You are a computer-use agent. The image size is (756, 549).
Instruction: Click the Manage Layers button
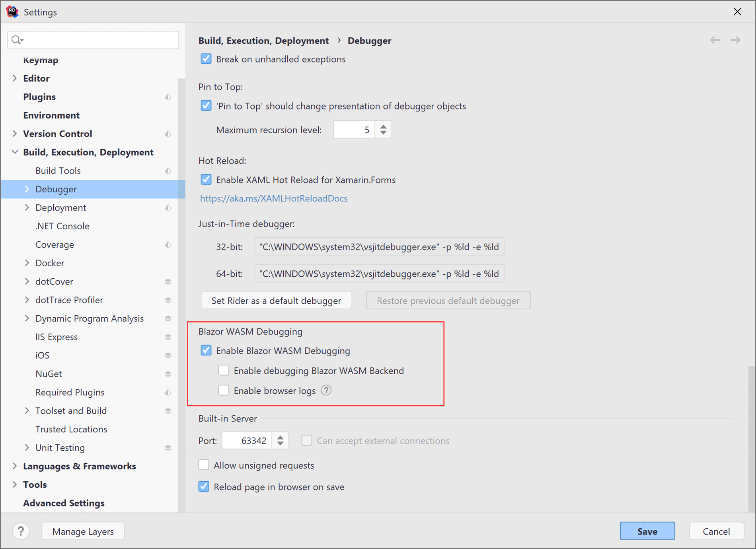(x=83, y=531)
